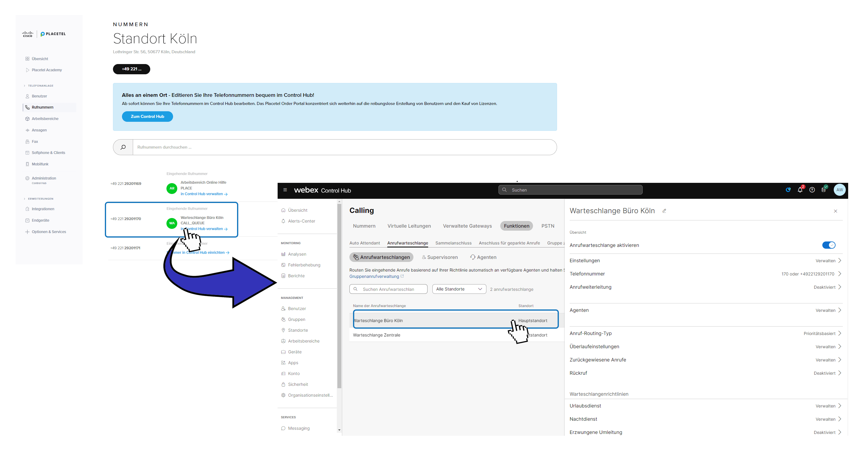Expand the Anruf-Routing-Typ row
This screenshot has width=868, height=461.
coord(840,333)
